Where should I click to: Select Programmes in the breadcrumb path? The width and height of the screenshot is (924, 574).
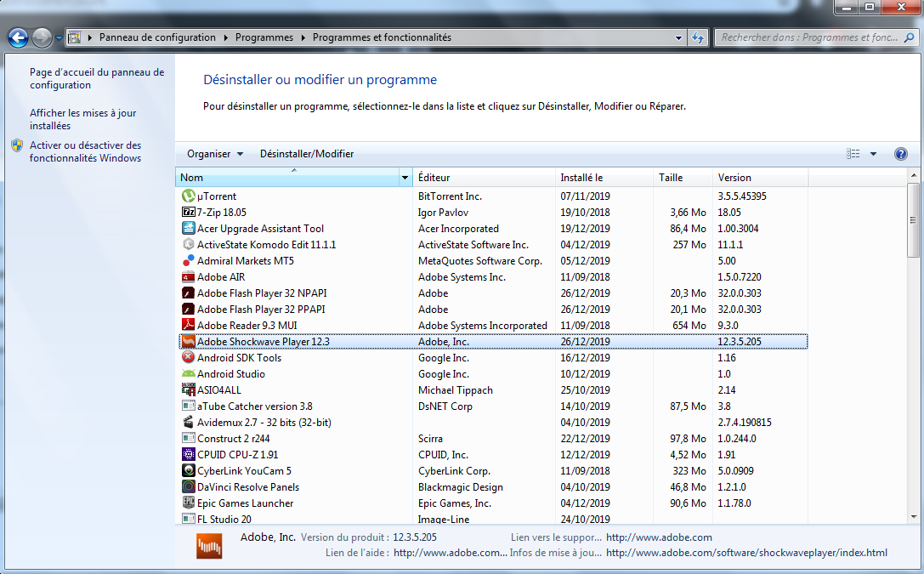pos(264,37)
